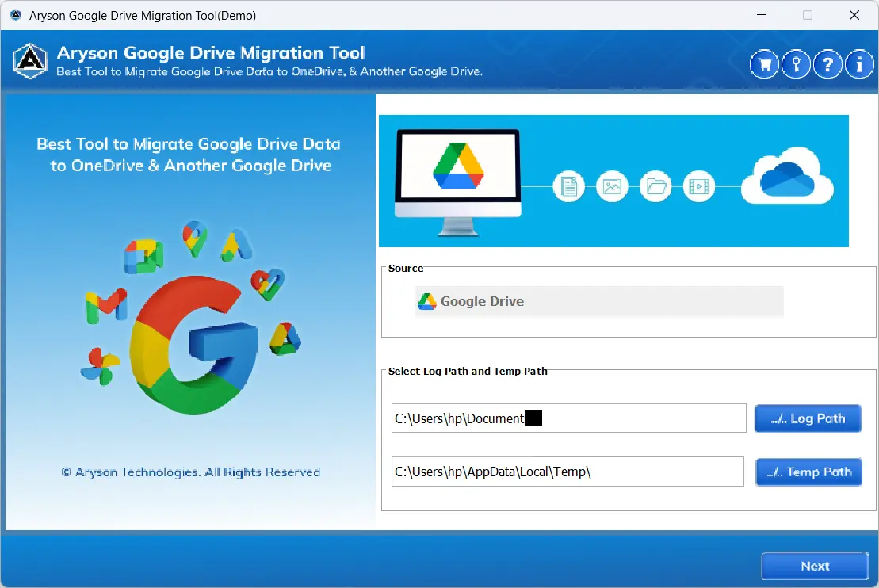Open help via the question mark icon
Image resolution: width=879 pixels, height=588 pixels.
point(827,64)
